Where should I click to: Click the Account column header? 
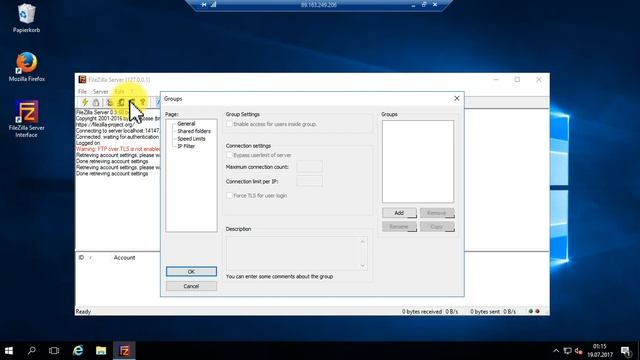click(x=124, y=258)
